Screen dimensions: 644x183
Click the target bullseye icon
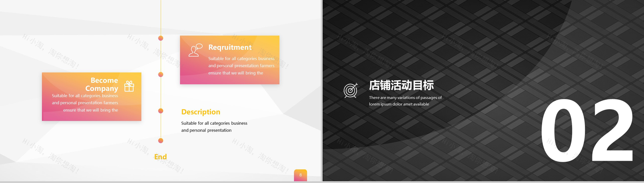(350, 90)
